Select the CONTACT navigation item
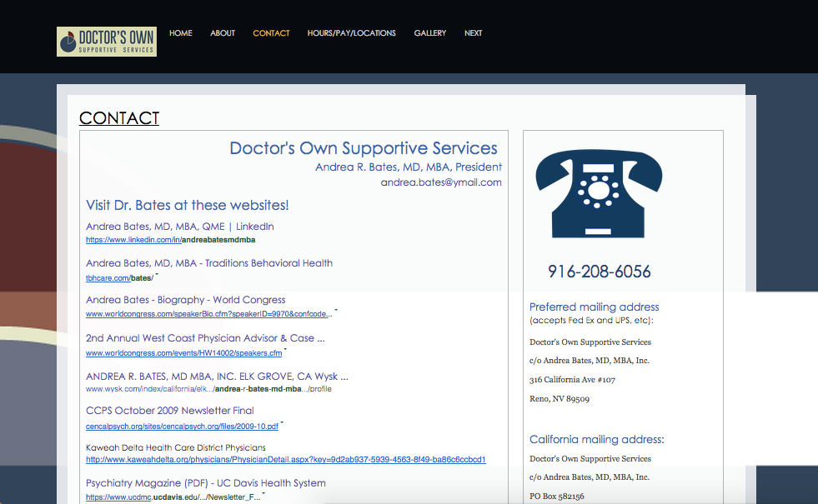The image size is (818, 504). pos(271,32)
